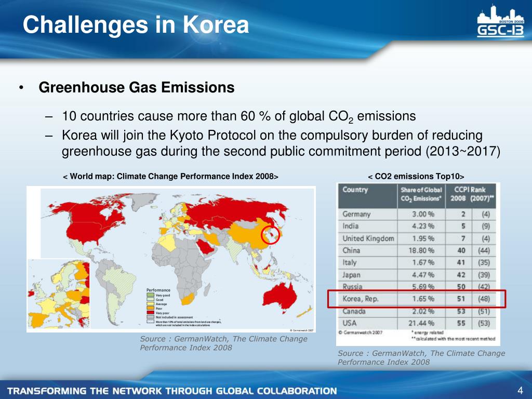Click Russia's share value "5.69 %"

point(423,287)
